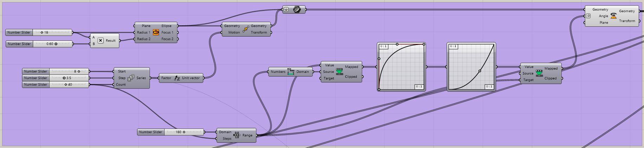This screenshot has height=148, width=644.
Task: Click the Geometry output of the Rotate component
Action: [x=627, y=11]
